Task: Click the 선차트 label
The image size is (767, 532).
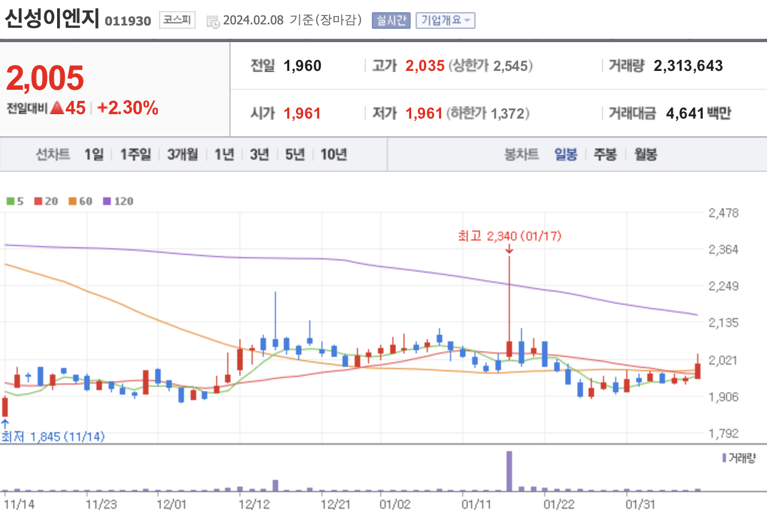Action: pyautogui.click(x=53, y=154)
